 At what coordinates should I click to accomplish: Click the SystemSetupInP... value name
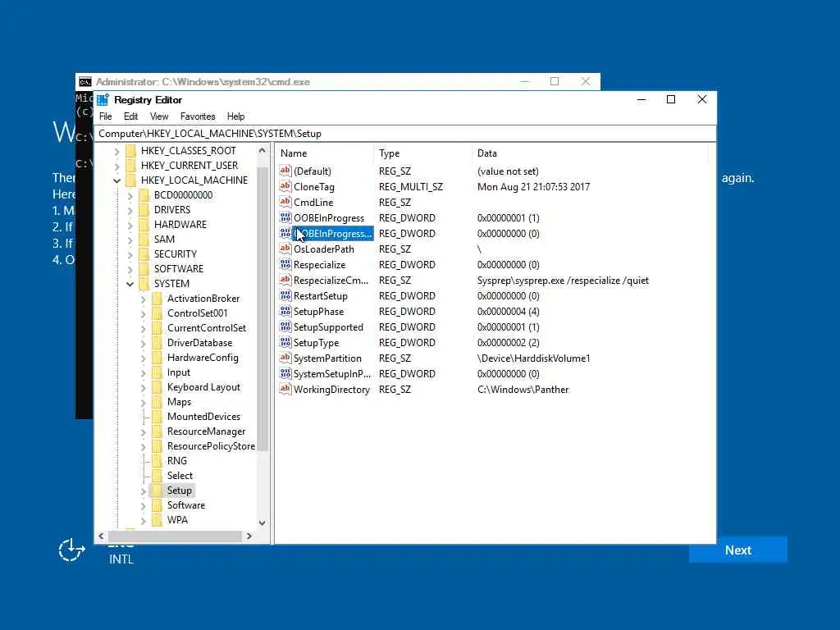tap(332, 373)
